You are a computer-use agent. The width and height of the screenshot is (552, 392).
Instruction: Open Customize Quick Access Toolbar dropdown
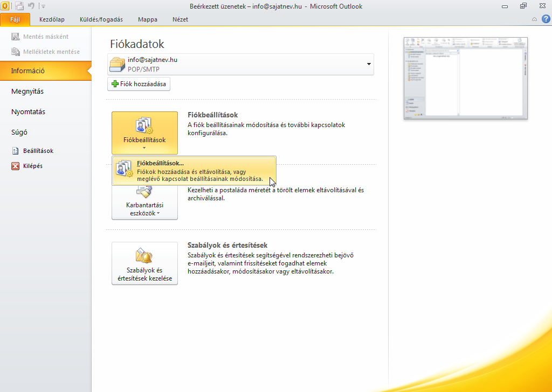(x=43, y=6)
